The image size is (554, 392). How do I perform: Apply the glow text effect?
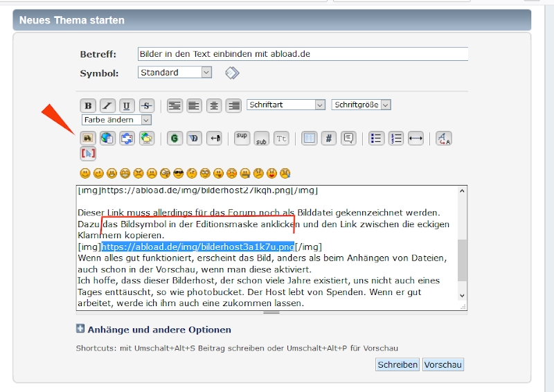pos(175,138)
